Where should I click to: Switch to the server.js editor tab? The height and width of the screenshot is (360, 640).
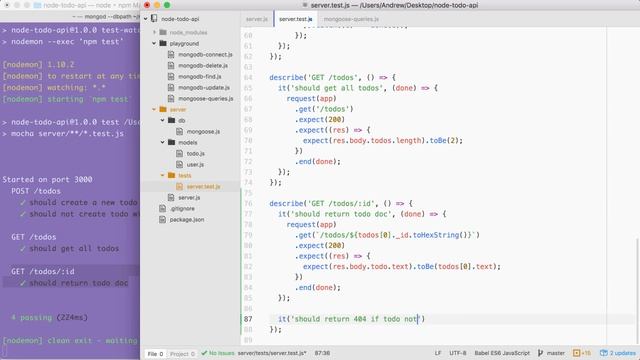257,19
